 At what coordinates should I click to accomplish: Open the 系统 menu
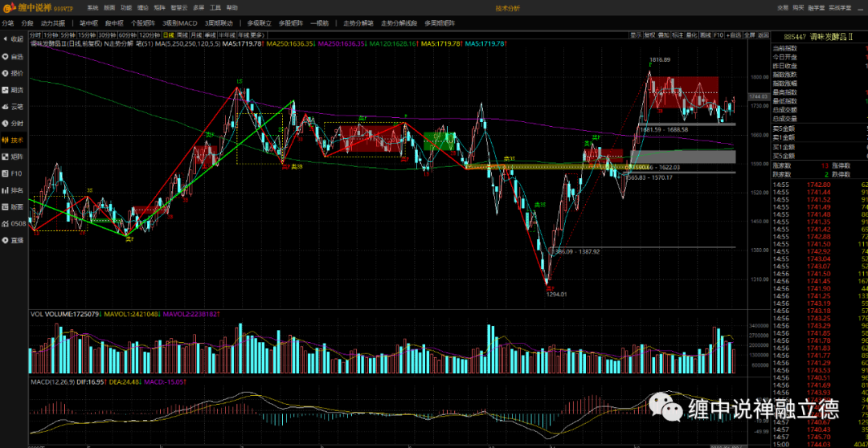click(x=93, y=8)
